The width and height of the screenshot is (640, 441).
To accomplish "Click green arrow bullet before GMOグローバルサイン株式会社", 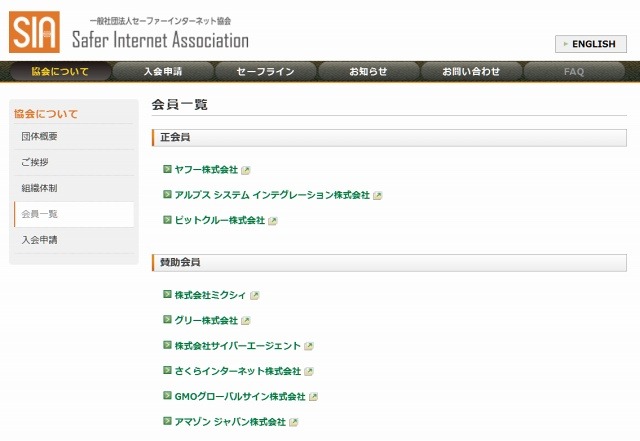I will click(x=167, y=395).
